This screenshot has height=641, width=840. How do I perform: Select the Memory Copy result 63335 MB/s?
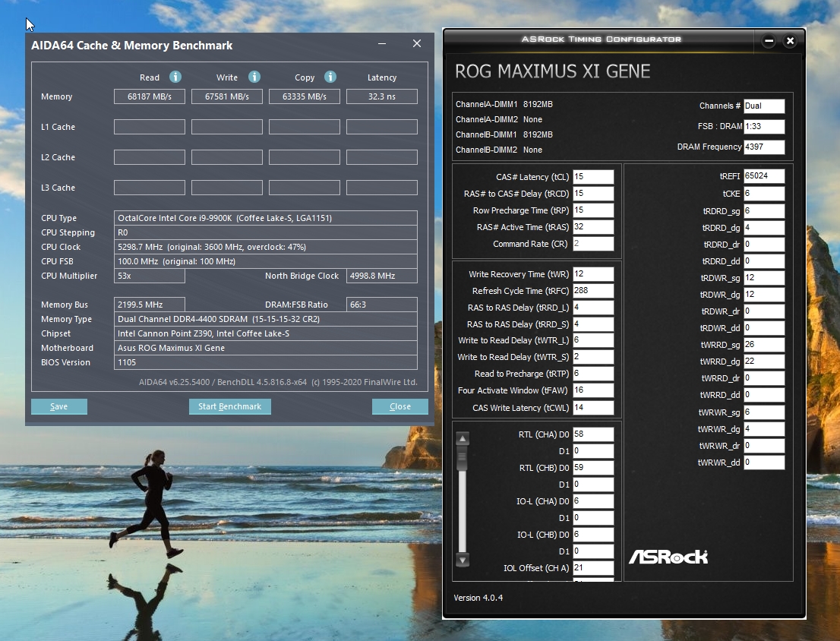[x=305, y=96]
